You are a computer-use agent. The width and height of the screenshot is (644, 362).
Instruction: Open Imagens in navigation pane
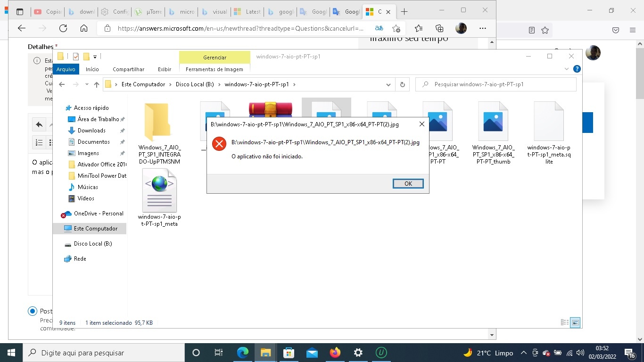88,153
